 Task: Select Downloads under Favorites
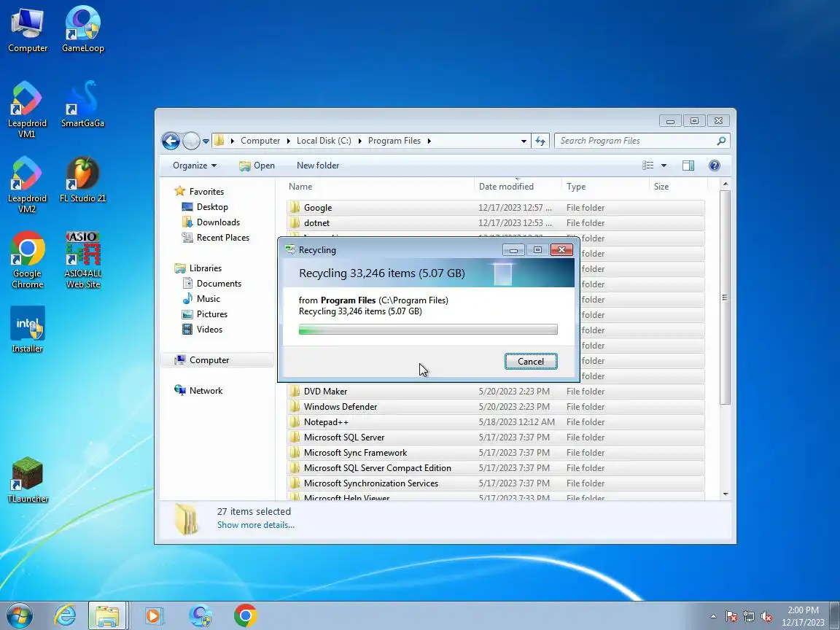point(218,222)
